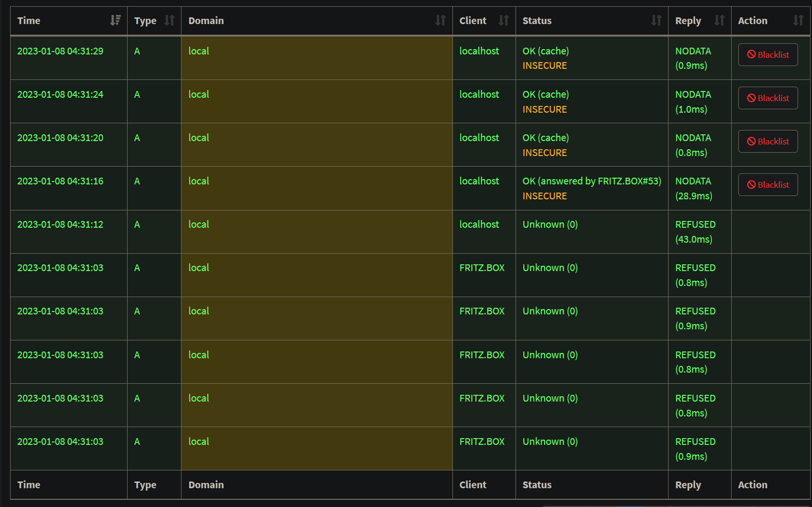Viewport: 812px width, 507px height.
Task: Click the footer Reply column label
Action: tap(688, 485)
